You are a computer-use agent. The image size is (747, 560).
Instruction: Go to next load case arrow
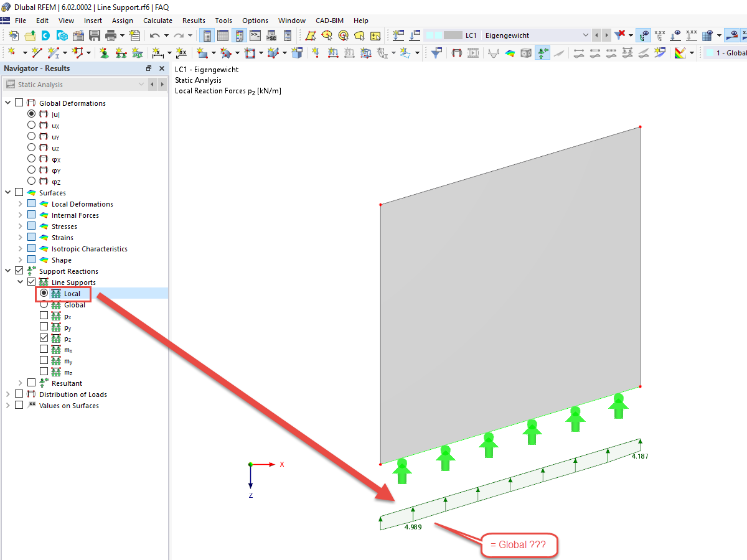[606, 35]
